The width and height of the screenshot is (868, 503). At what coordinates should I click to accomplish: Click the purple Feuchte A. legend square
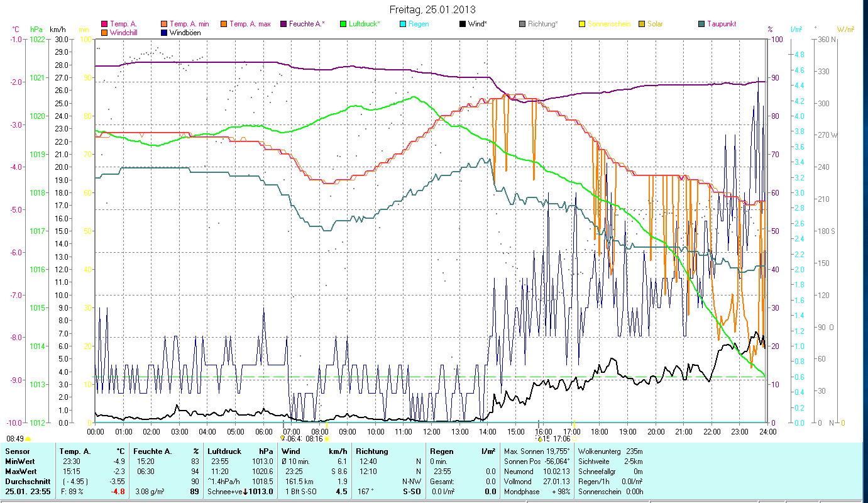(283, 24)
